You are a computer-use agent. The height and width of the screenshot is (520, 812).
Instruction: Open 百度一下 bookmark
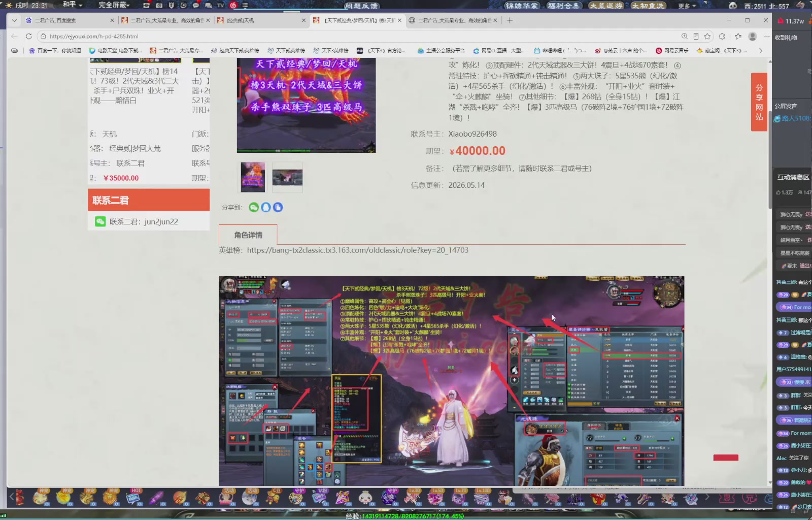tap(55, 50)
